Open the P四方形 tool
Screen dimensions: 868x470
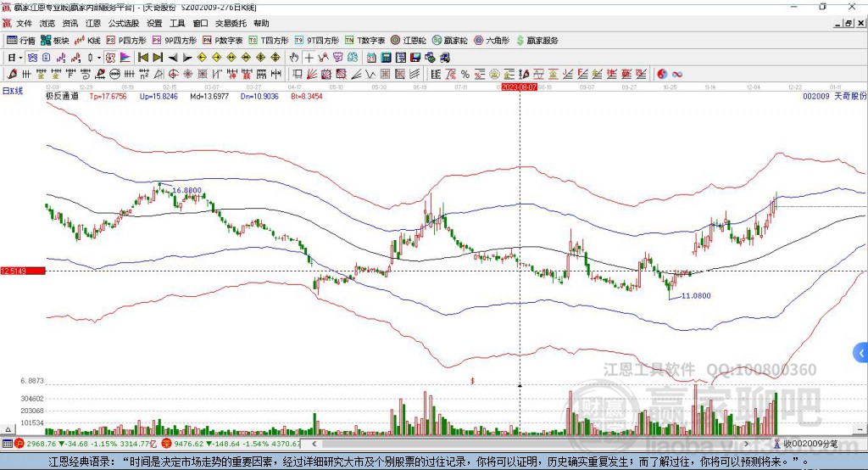coord(126,41)
